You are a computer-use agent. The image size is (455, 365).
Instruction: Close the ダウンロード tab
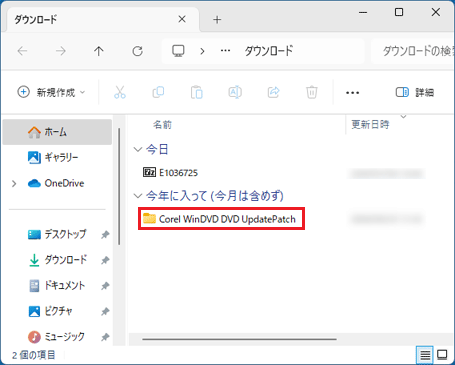click(182, 19)
